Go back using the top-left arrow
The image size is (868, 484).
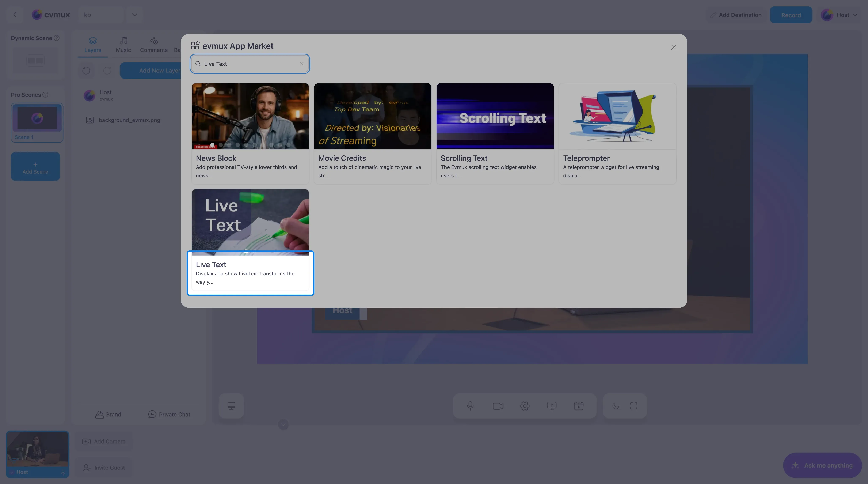coord(15,15)
